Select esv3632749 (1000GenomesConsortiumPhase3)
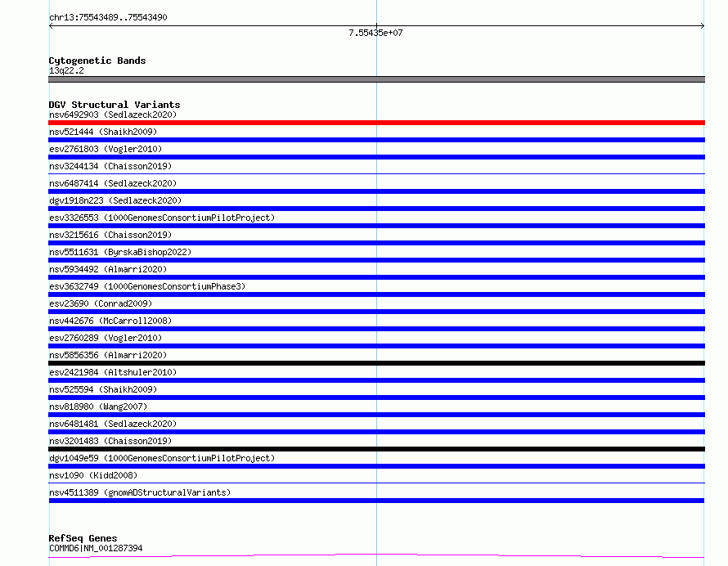728x566 pixels. tap(147, 286)
